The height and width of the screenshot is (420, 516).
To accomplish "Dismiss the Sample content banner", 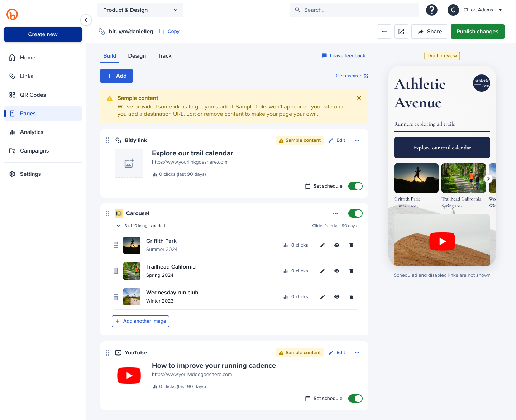I will point(359,98).
